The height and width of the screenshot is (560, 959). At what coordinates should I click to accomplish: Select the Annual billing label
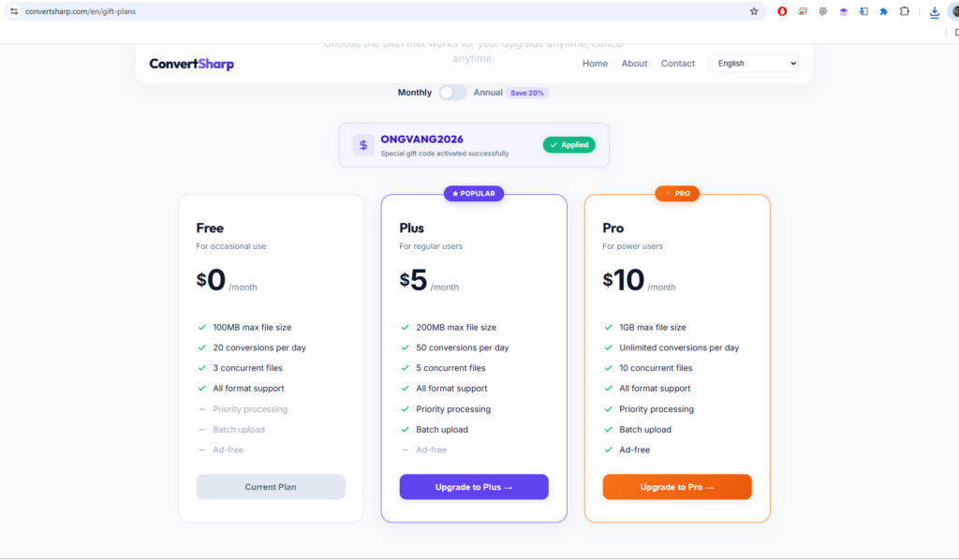tap(487, 93)
